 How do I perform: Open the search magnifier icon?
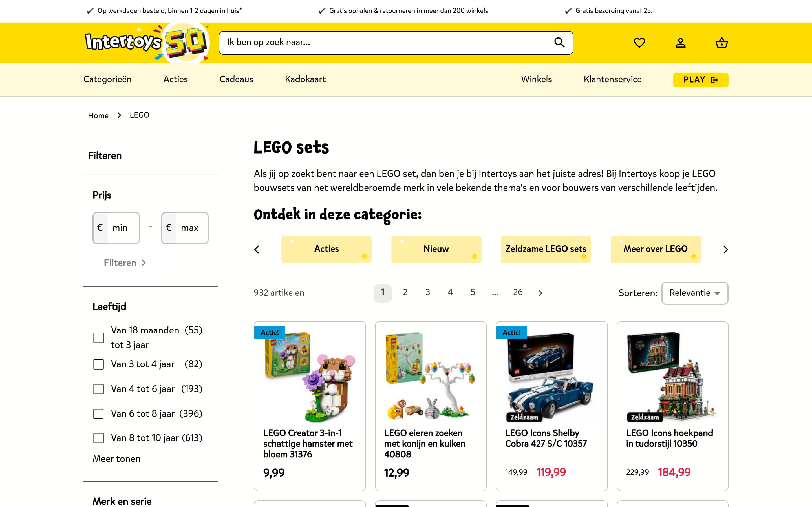559,42
